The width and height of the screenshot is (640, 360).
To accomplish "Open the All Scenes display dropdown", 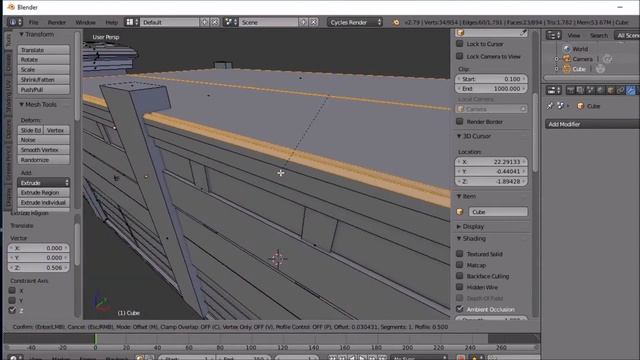I will coord(627,36).
